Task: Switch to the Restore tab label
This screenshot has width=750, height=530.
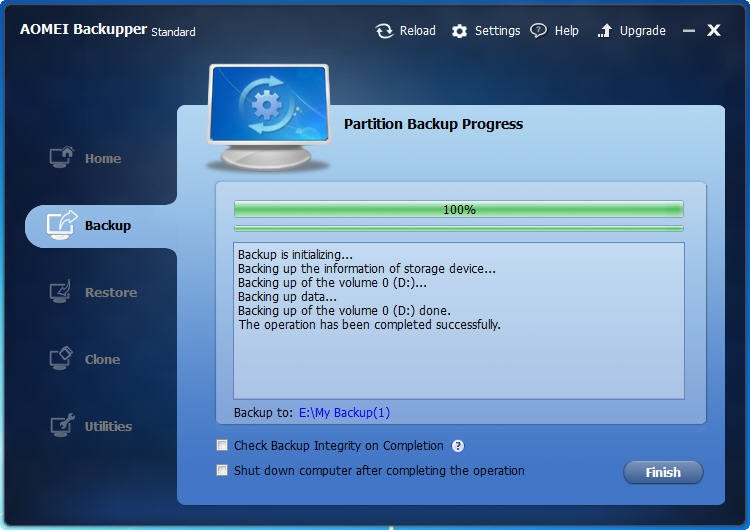Action: click(111, 292)
